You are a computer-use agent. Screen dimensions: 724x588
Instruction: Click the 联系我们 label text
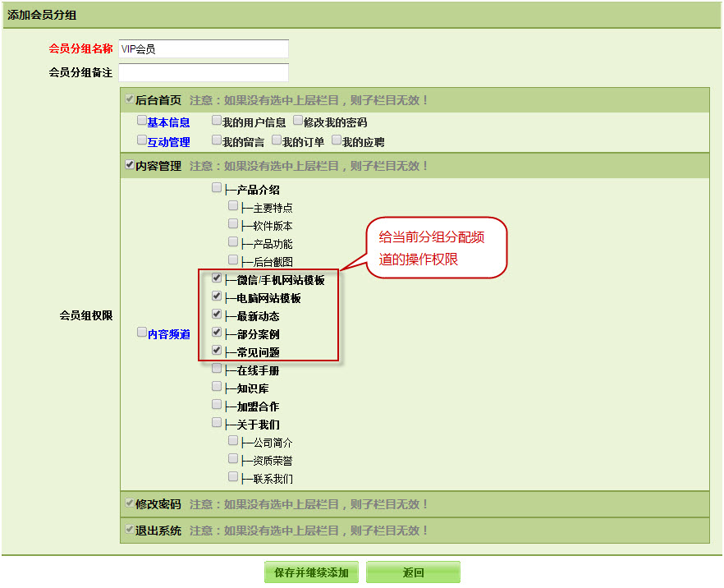point(273,479)
